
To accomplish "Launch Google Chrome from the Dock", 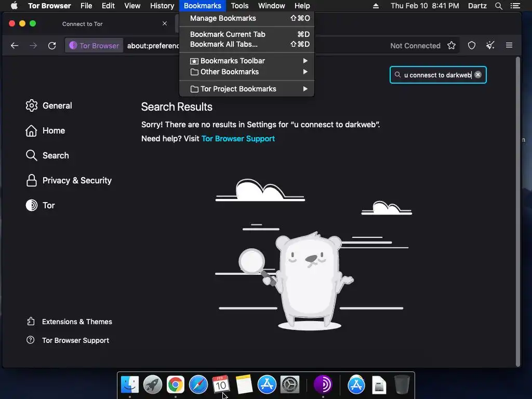I will pyautogui.click(x=176, y=385).
